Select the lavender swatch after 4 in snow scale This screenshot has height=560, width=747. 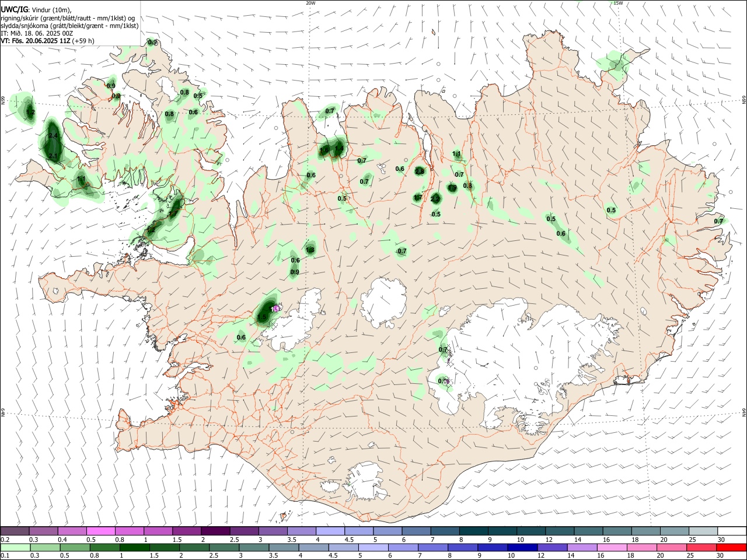(329, 531)
